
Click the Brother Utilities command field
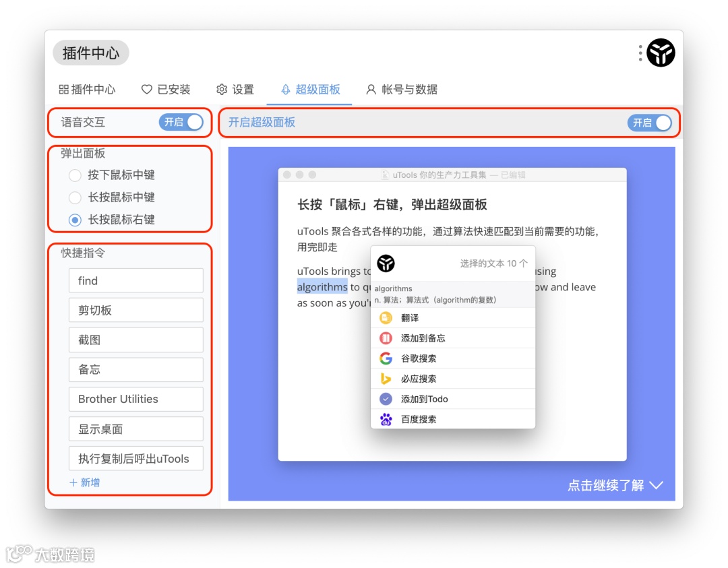tap(136, 399)
